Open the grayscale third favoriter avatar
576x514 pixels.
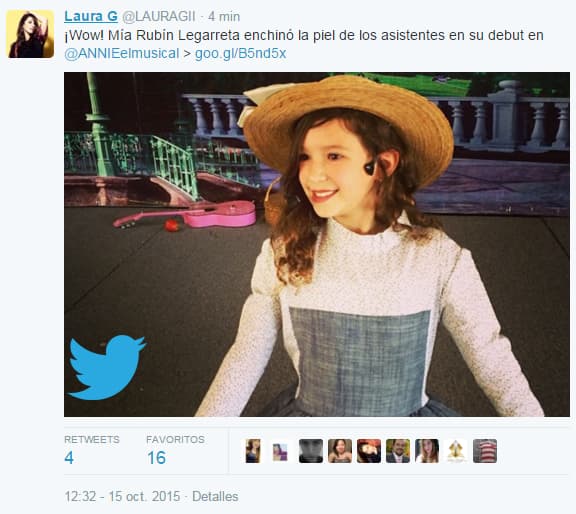[311, 451]
